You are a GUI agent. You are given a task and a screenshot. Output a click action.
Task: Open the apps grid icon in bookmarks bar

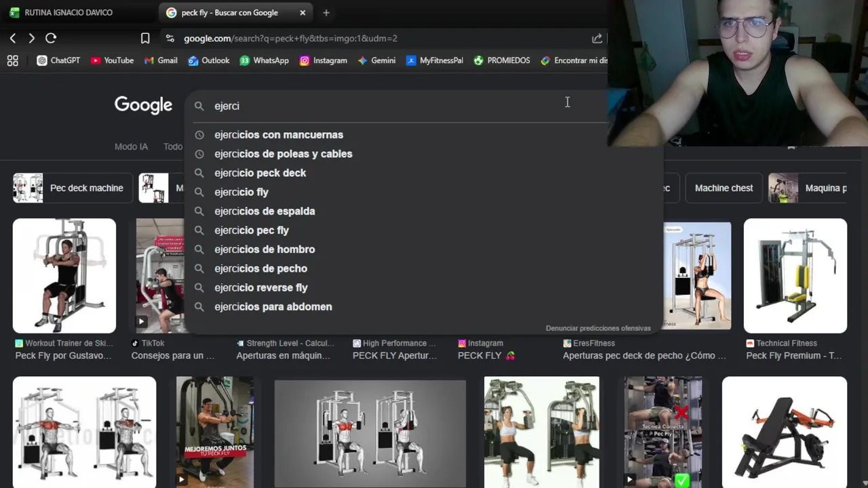pyautogui.click(x=12, y=60)
